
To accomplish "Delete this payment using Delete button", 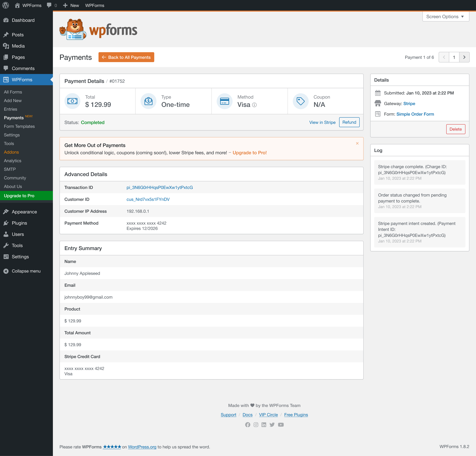I will point(456,129).
